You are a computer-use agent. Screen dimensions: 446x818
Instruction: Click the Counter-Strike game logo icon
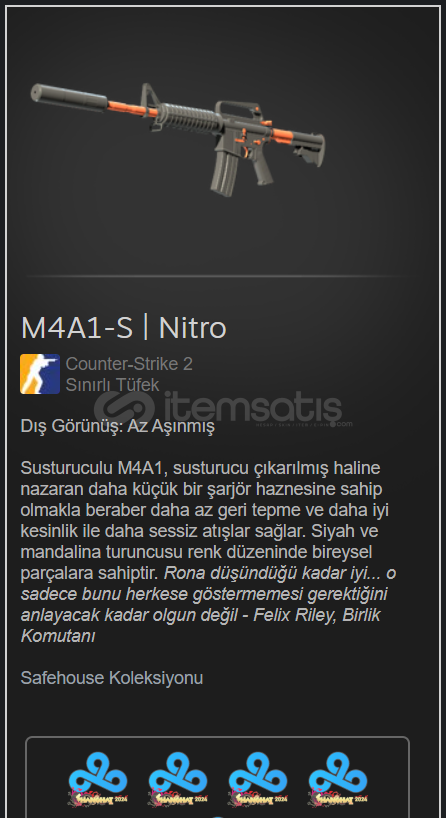tap(40, 374)
